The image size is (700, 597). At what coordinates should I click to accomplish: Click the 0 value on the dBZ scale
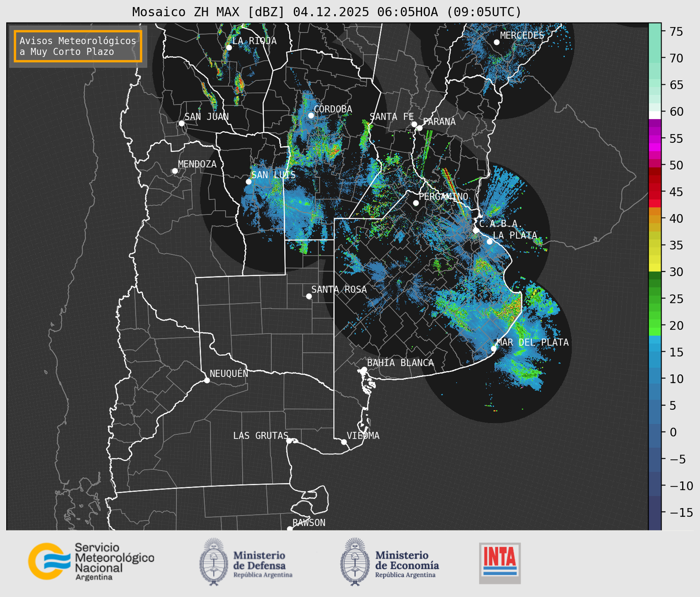[673, 432]
